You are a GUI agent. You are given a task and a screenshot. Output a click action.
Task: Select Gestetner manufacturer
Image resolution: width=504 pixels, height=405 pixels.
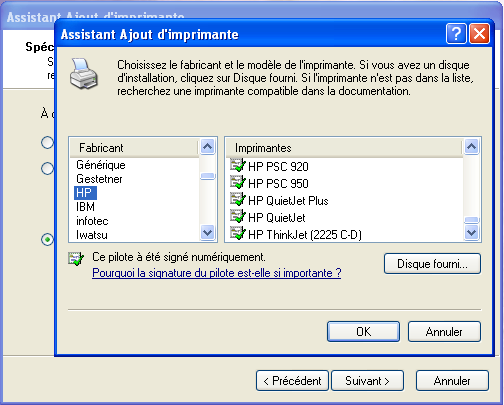(99, 179)
